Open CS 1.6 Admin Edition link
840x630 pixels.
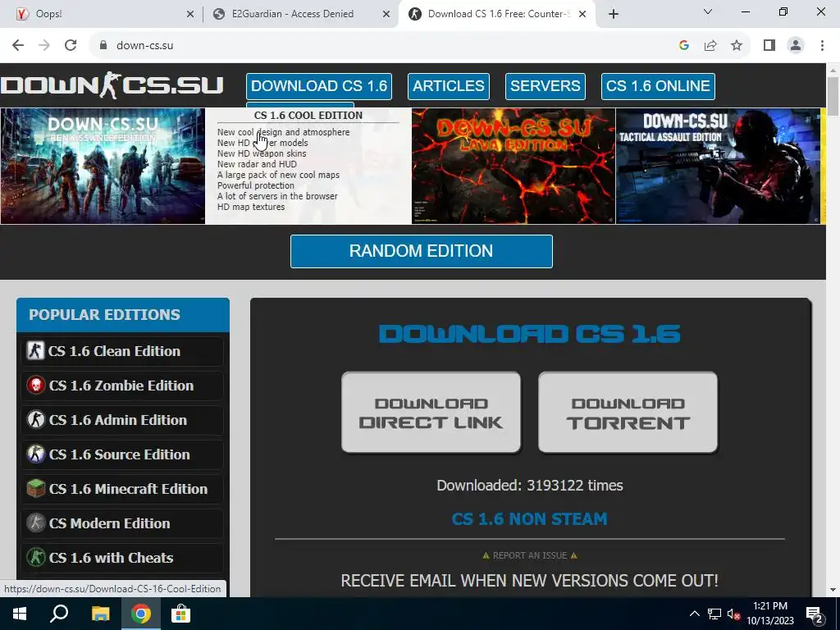123,420
